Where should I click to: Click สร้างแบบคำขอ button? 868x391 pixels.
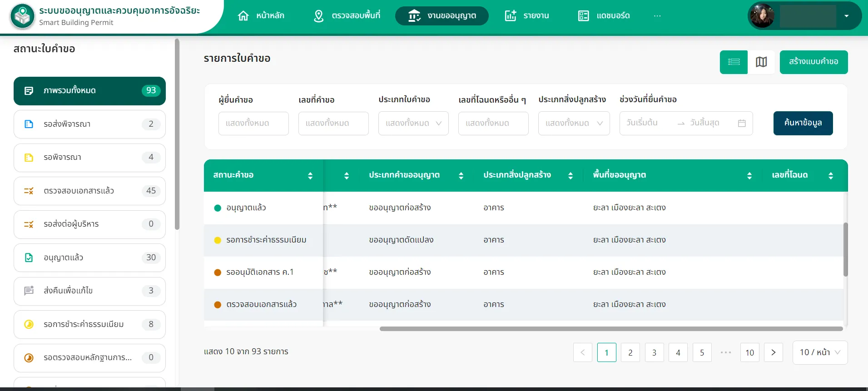coord(813,62)
